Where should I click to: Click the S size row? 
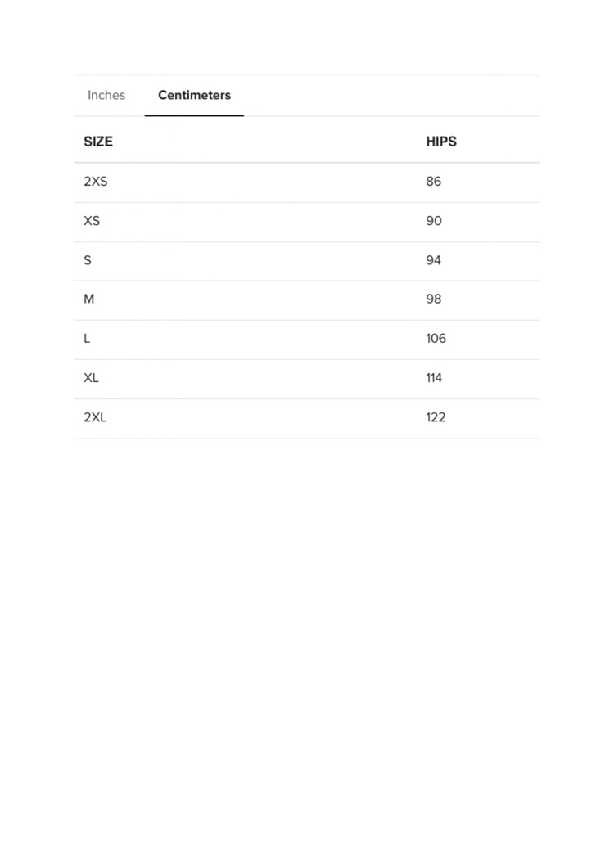[x=307, y=261]
